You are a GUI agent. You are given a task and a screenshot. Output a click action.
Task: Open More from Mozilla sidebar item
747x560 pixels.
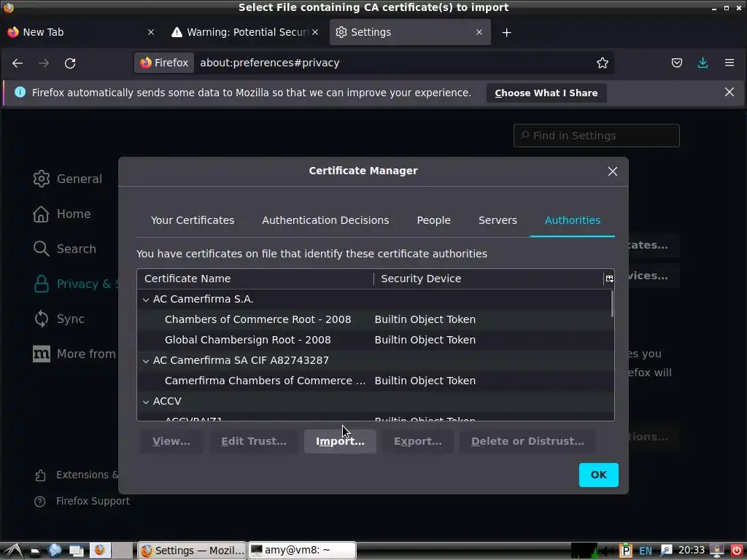75,354
